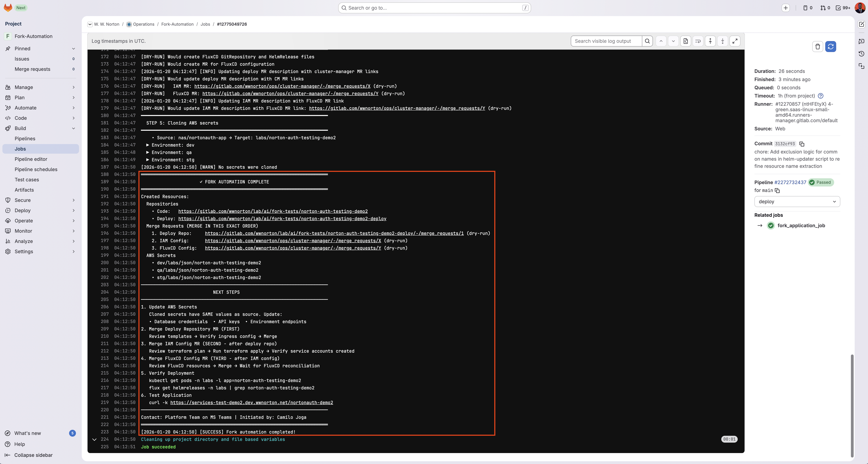Open the history clock icon in right rail
Screen dimensions: 868x464
point(861,54)
